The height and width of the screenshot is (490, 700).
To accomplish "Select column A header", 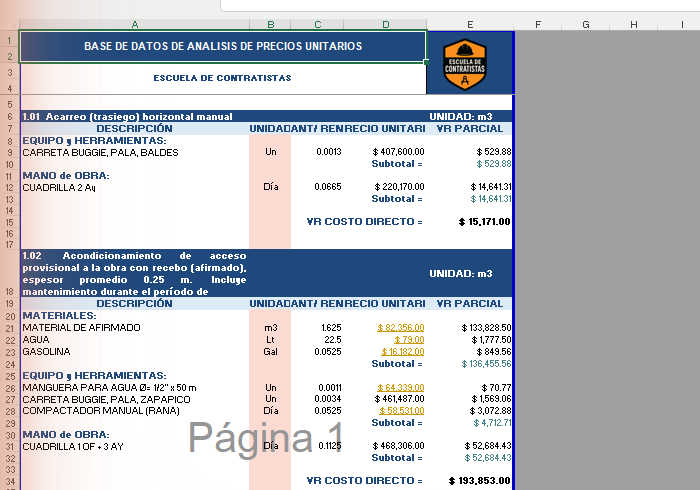I will (134, 25).
